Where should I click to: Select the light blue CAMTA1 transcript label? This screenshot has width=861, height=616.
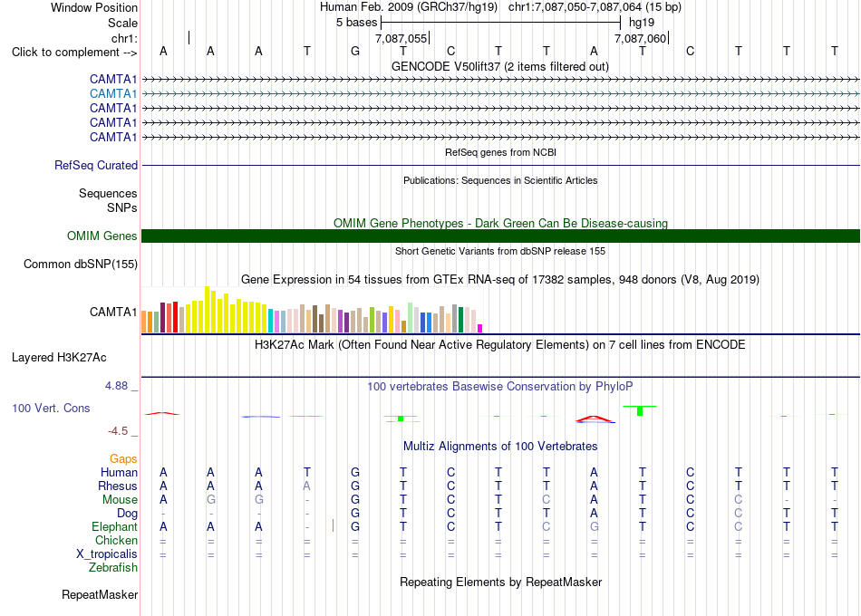coord(113,94)
